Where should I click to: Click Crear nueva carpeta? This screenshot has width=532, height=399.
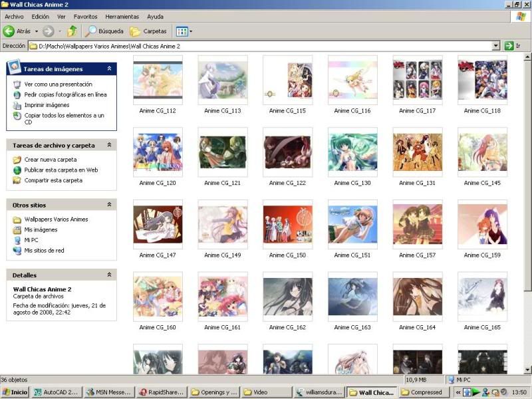[51, 160]
